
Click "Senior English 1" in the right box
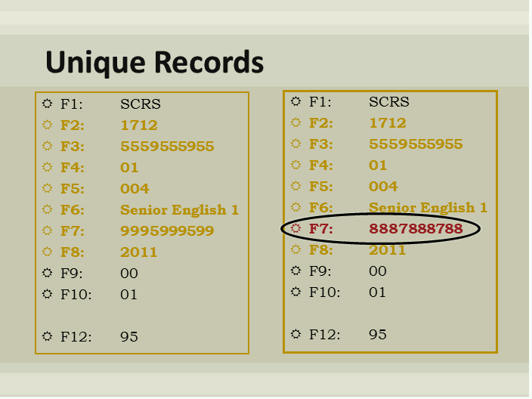pyautogui.click(x=428, y=207)
